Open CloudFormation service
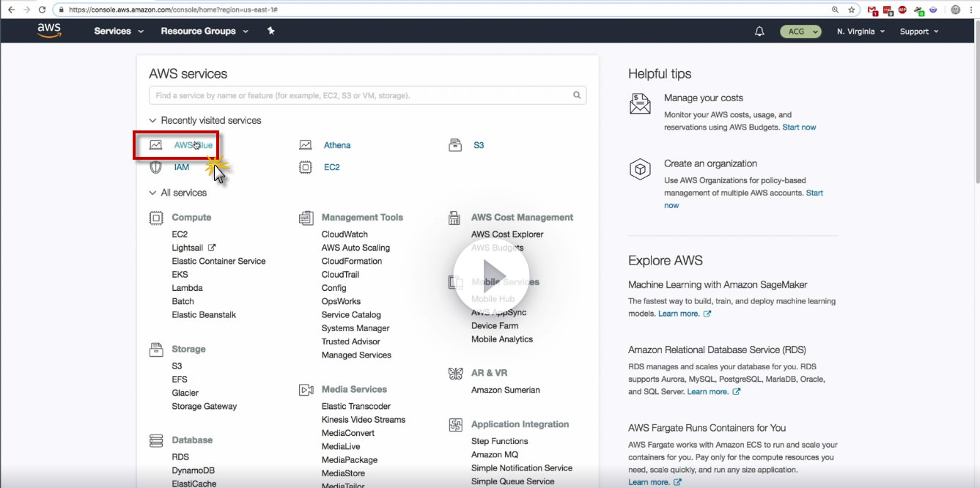 pyautogui.click(x=352, y=261)
